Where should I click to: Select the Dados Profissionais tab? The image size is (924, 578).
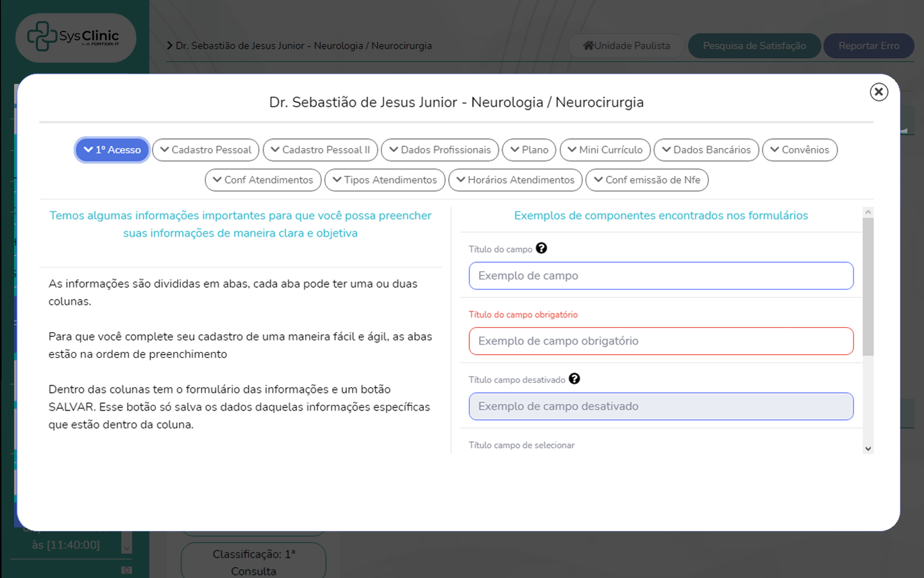pyautogui.click(x=440, y=150)
